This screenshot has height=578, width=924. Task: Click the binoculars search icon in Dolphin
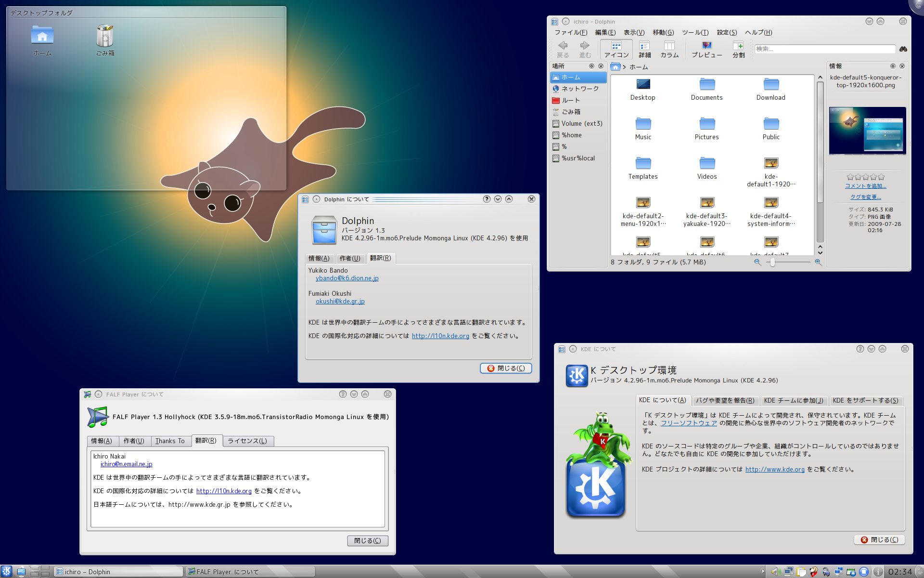[903, 49]
